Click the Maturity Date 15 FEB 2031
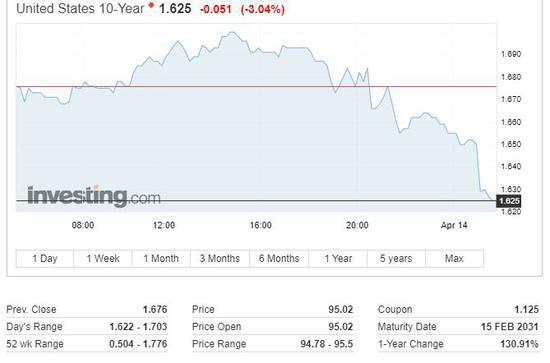This screenshot has width=550, height=363. tap(509, 327)
